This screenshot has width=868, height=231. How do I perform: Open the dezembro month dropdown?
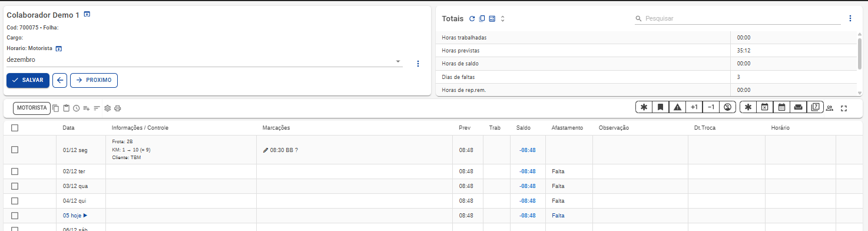[x=204, y=60]
